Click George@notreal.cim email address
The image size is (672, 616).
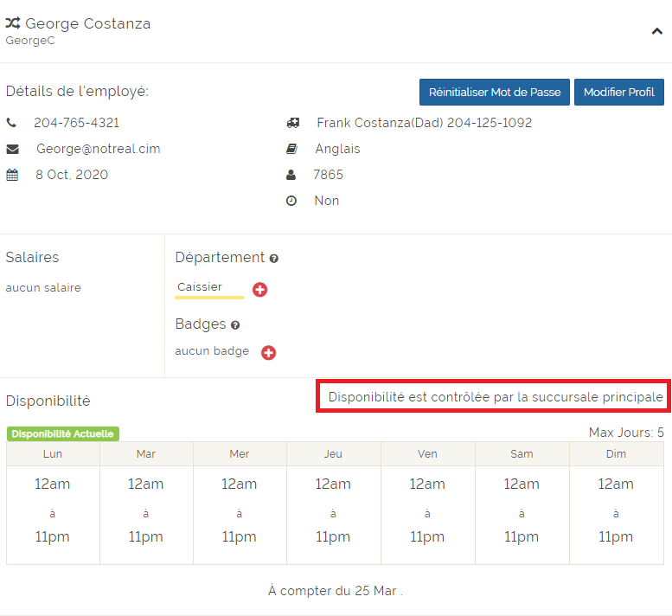(98, 149)
